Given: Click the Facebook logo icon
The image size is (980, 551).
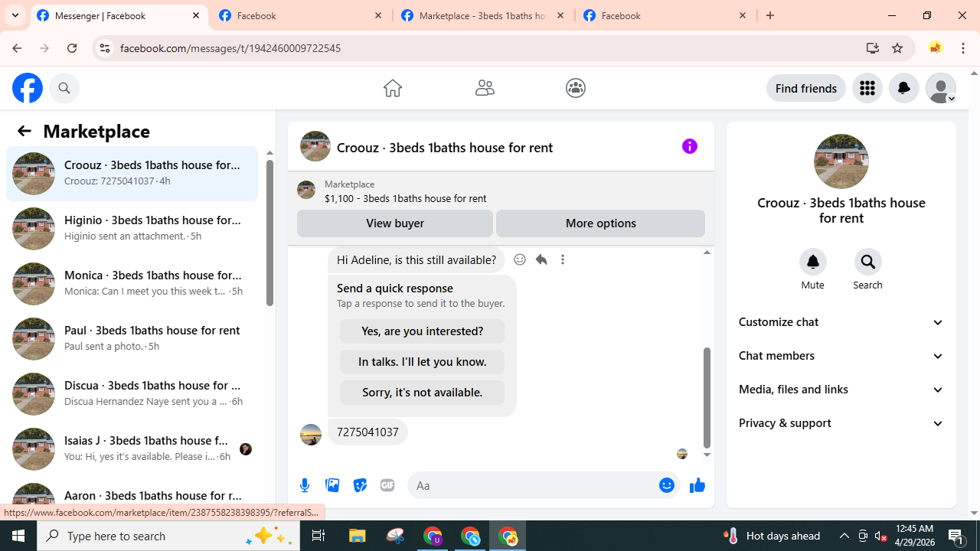Looking at the screenshot, I should tap(28, 88).
